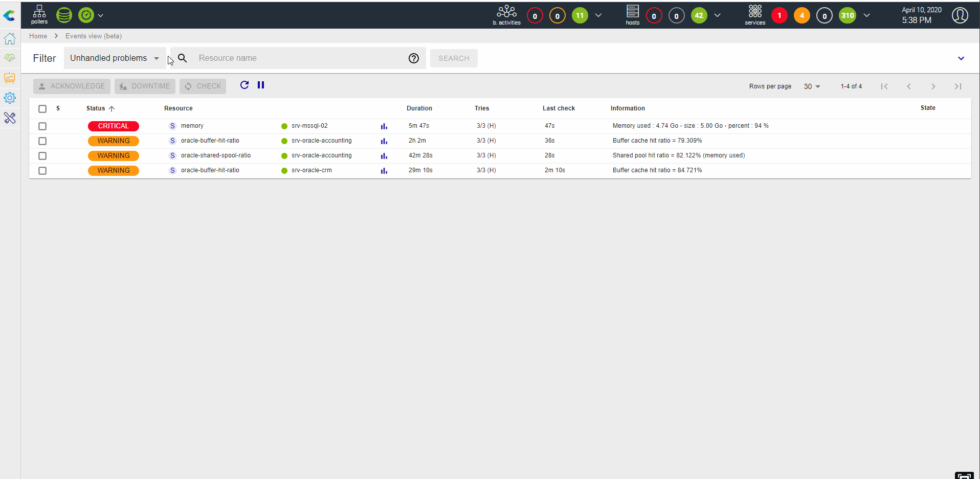This screenshot has width=980, height=479.
Task: Click unreachable hosts counter 0
Action: (677, 15)
